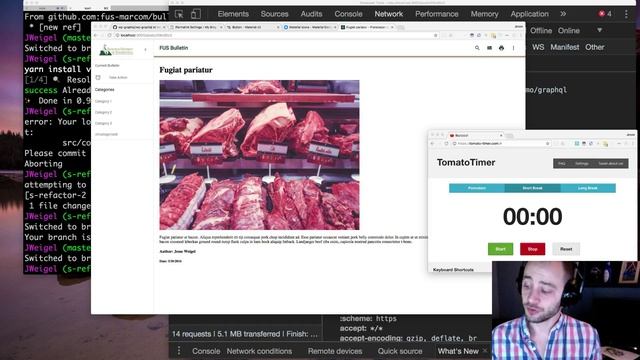Click the reload icon in bulletin browser
This screenshot has width=640, height=360.
109,36
